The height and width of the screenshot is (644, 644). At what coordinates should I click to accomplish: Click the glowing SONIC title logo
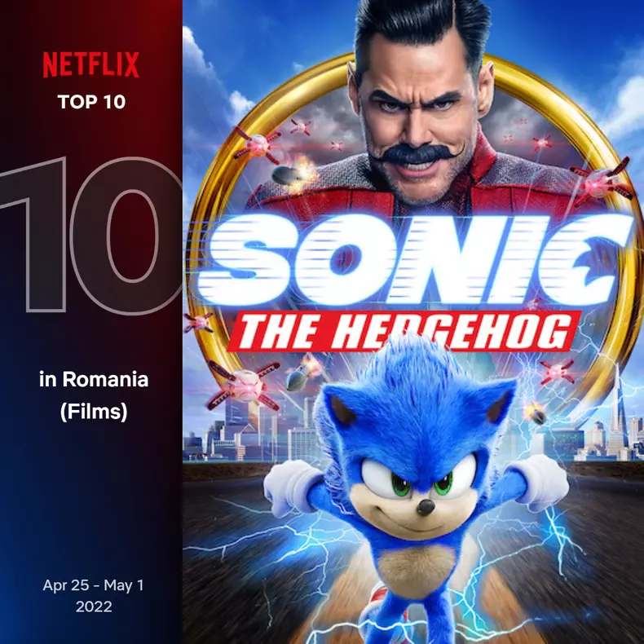(415, 260)
